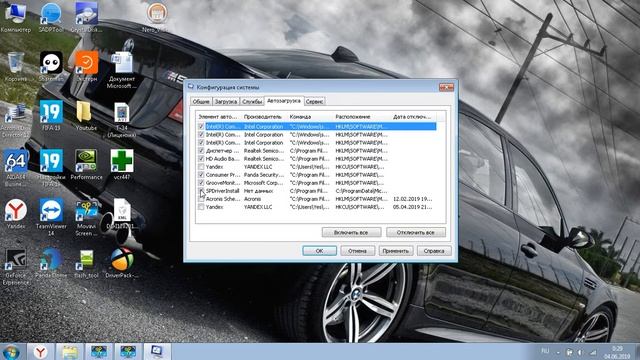Select the AIDA64 Business shortcut

pyautogui.click(x=16, y=168)
